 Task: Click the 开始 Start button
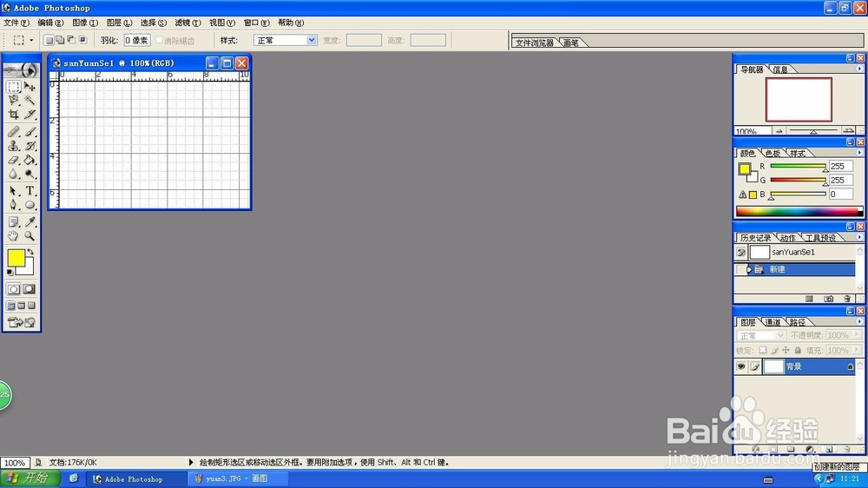[30, 478]
